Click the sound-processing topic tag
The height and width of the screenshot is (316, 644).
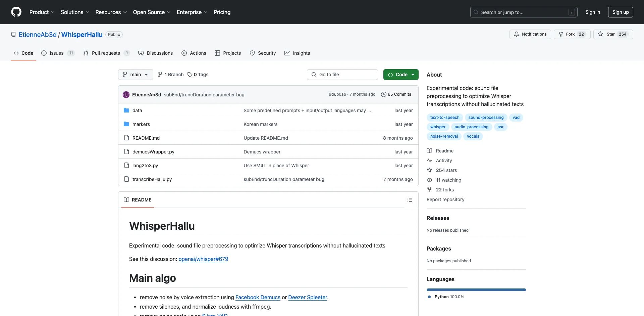(x=486, y=118)
